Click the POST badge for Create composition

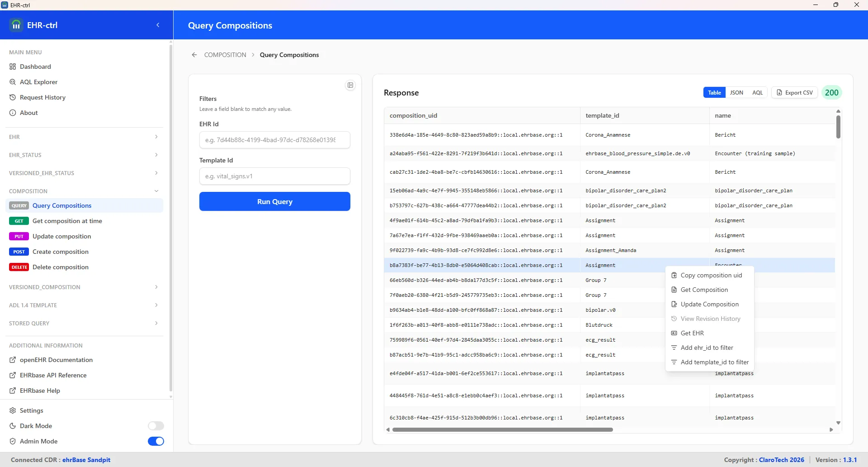tap(19, 252)
